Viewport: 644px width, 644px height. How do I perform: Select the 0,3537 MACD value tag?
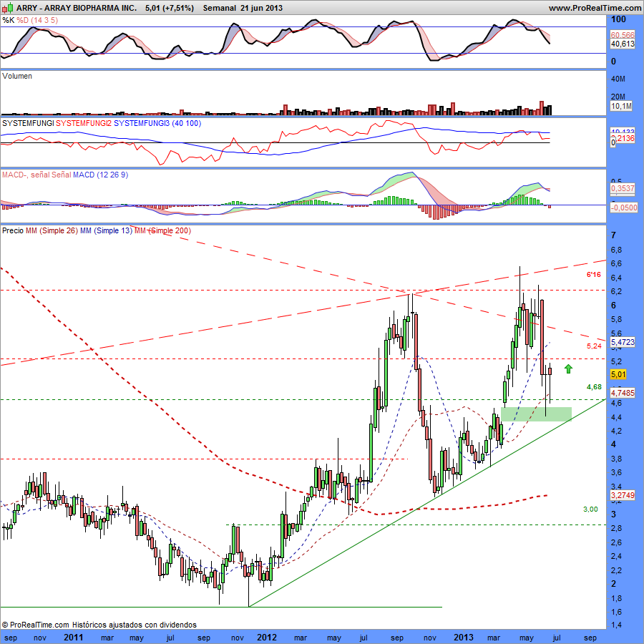623,188
